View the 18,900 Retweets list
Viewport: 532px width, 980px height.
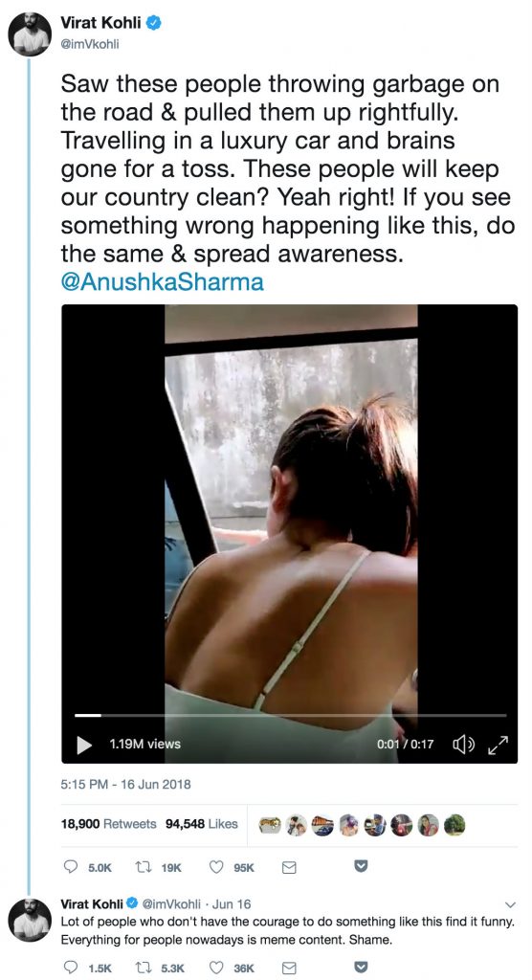[x=108, y=824]
